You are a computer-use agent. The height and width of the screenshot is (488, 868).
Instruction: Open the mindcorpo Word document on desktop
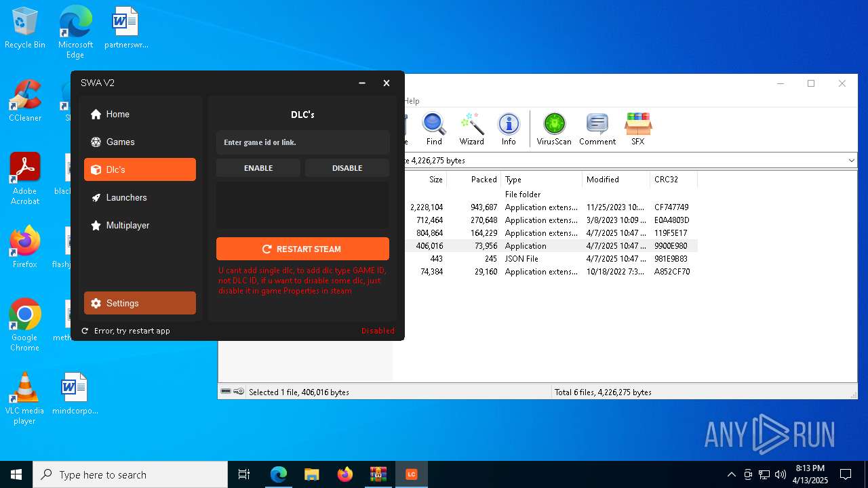click(75, 393)
